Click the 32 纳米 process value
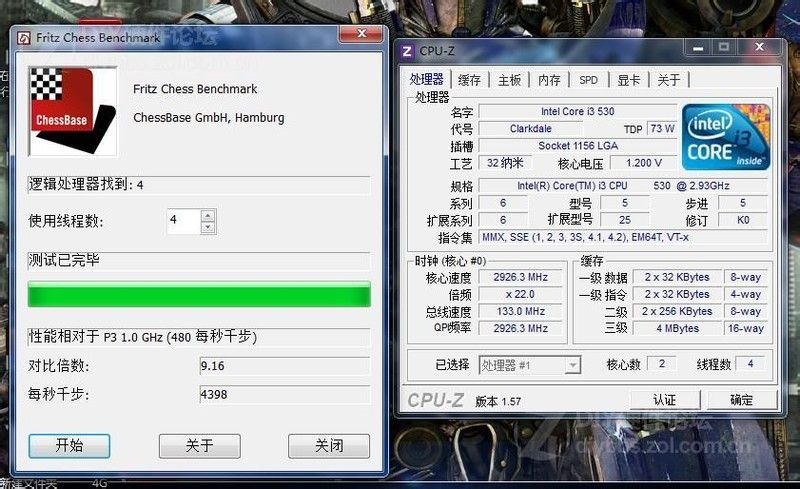The height and width of the screenshot is (489, 800). [x=505, y=163]
